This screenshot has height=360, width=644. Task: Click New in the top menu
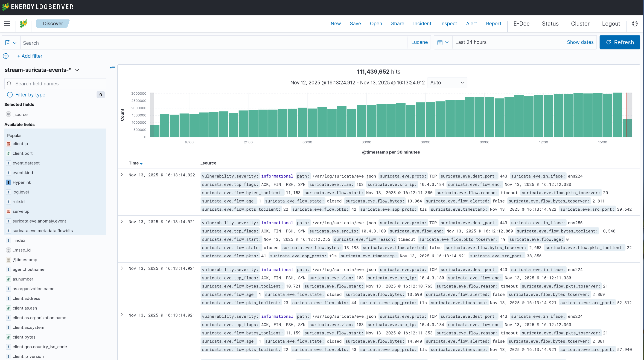(335, 23)
